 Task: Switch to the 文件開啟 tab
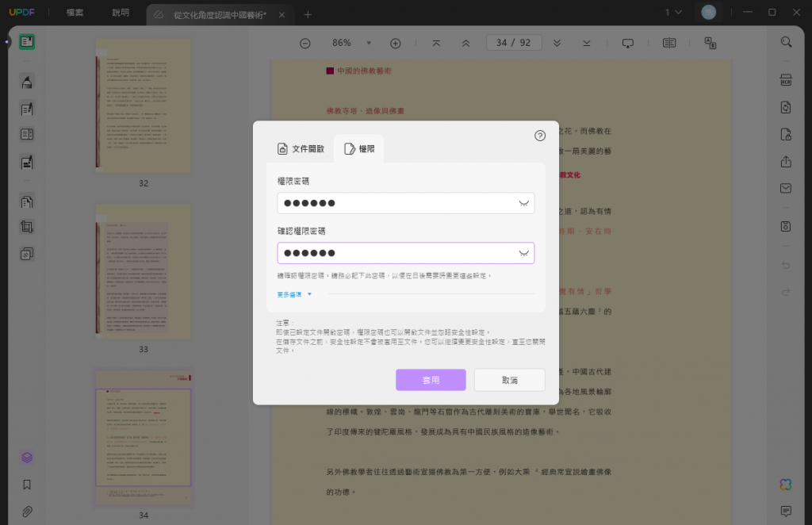pos(301,149)
